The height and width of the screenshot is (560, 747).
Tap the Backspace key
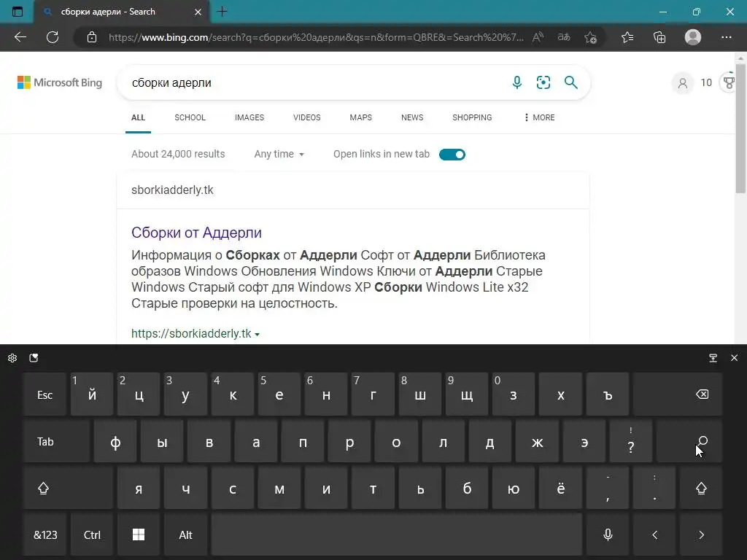coord(678,394)
